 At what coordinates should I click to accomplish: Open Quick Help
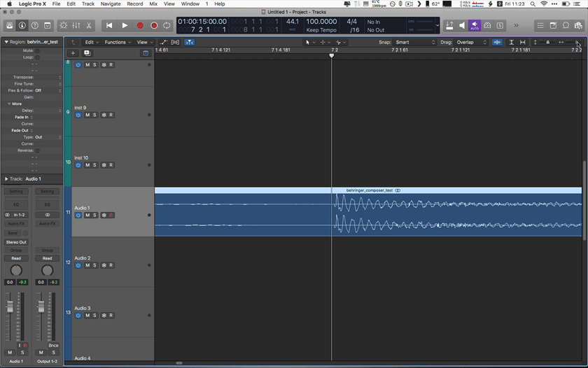[34, 25]
